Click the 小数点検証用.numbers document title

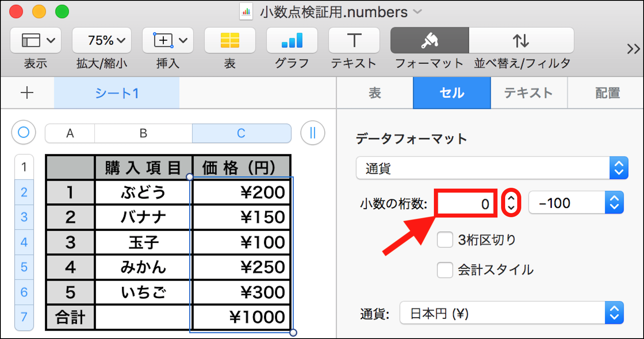click(334, 12)
